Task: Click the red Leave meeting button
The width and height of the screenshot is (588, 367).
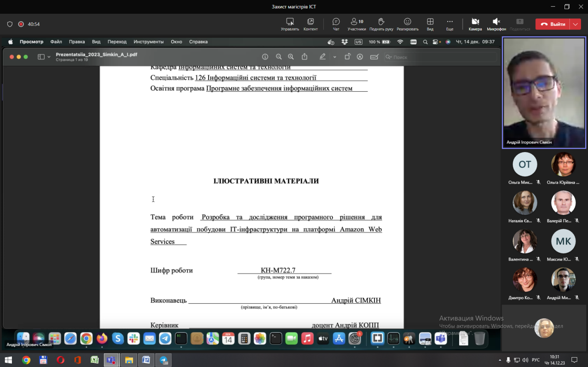Action: click(553, 24)
